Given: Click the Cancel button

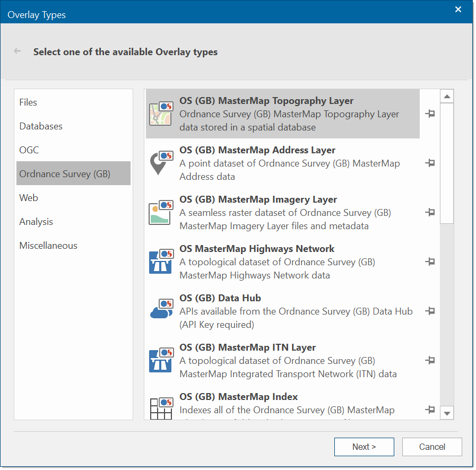Looking at the screenshot, I should pyautogui.click(x=432, y=447).
